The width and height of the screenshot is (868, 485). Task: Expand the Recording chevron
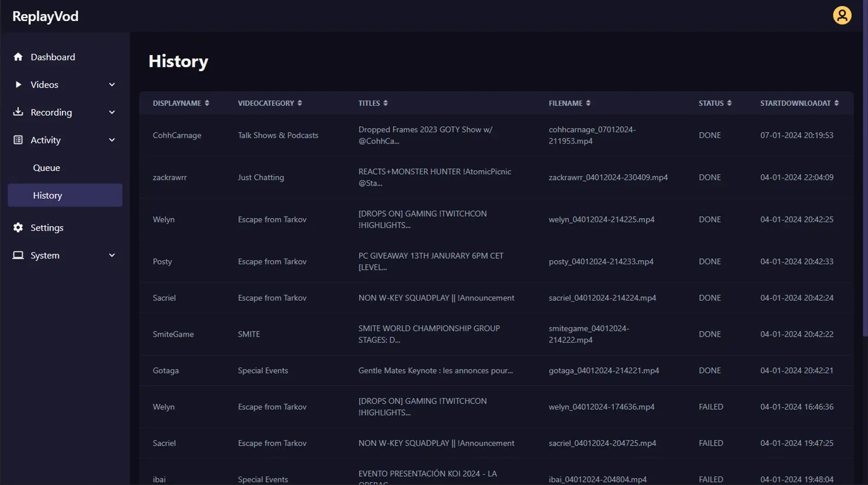tap(112, 112)
